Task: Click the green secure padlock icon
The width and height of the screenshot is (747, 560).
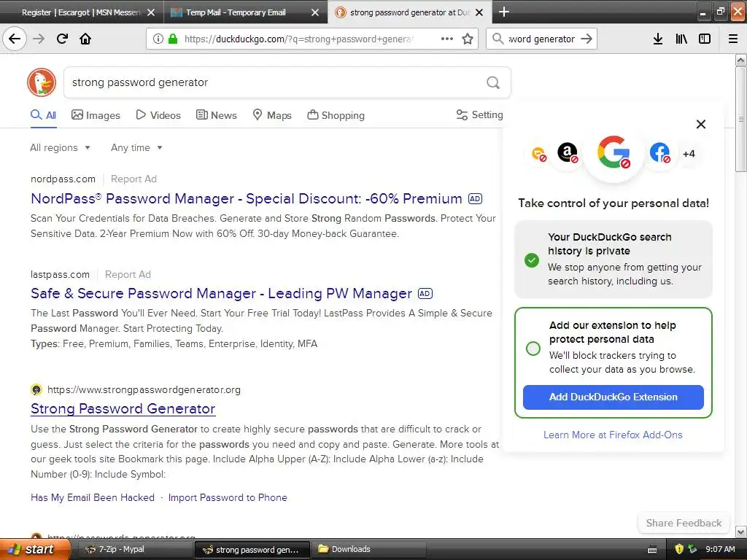Action: point(173,39)
